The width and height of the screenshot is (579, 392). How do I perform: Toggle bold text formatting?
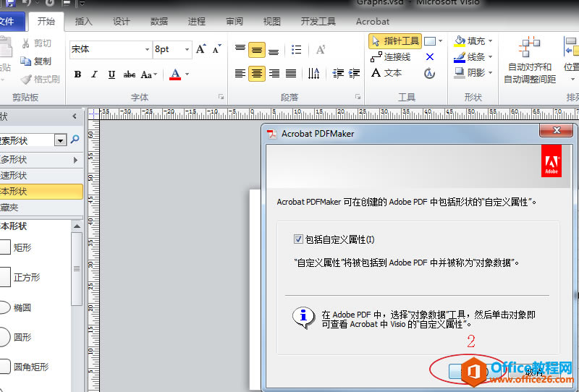(x=77, y=74)
